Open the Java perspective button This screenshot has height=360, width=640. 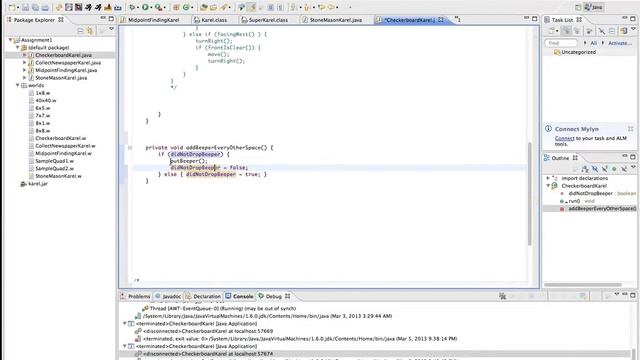click(594, 7)
